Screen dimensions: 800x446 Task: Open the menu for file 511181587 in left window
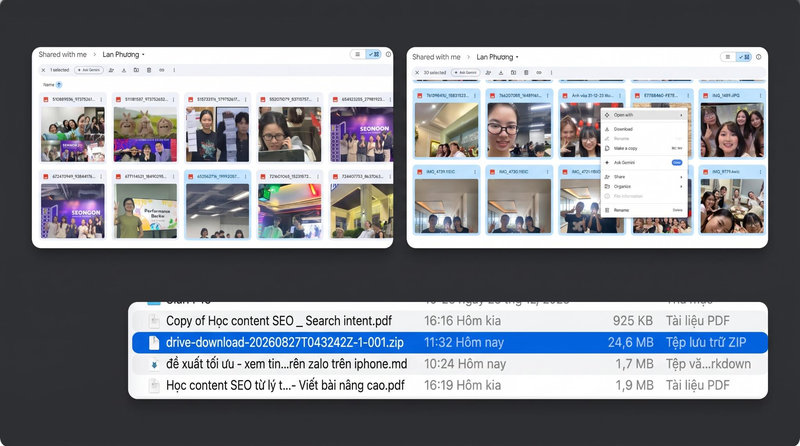173,100
